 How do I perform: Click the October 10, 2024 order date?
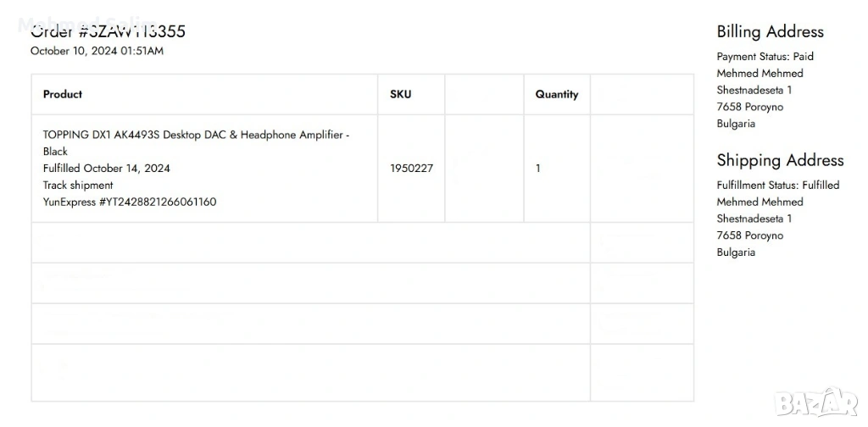[x=97, y=51]
